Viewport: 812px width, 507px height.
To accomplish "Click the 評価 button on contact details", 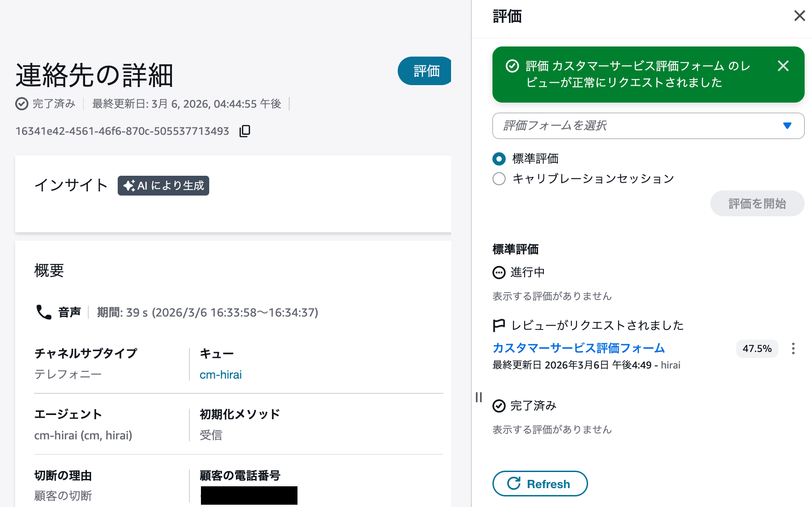I will tap(424, 71).
